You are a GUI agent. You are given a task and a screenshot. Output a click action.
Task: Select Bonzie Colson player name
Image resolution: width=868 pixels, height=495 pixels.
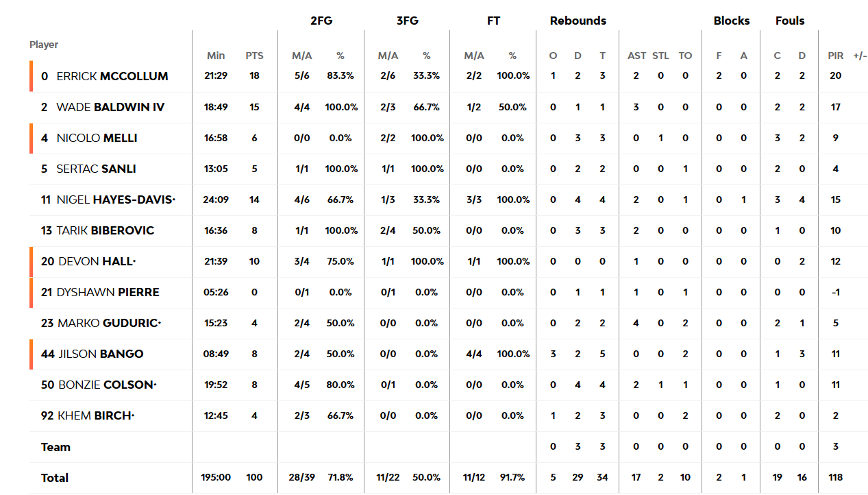(107, 385)
